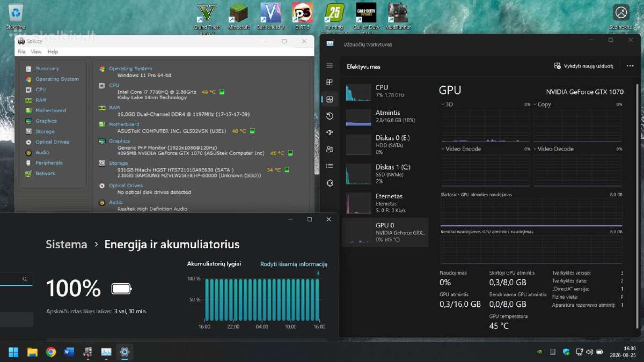Open Grand Theft Auto V desktop shortcut
The width and height of the screenshot is (644, 362).
click(x=207, y=17)
